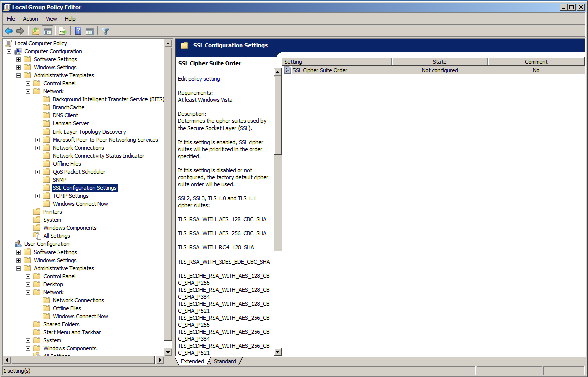Viewport: 588px width, 377px height.
Task: Toggle the Show/Hide console tree icon
Action: tap(47, 31)
